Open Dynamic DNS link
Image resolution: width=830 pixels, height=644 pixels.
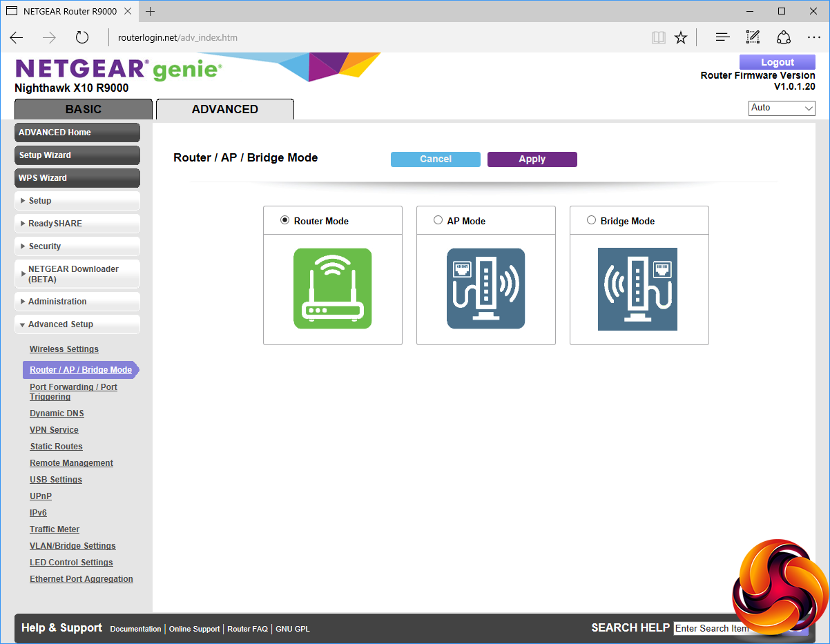coord(57,413)
